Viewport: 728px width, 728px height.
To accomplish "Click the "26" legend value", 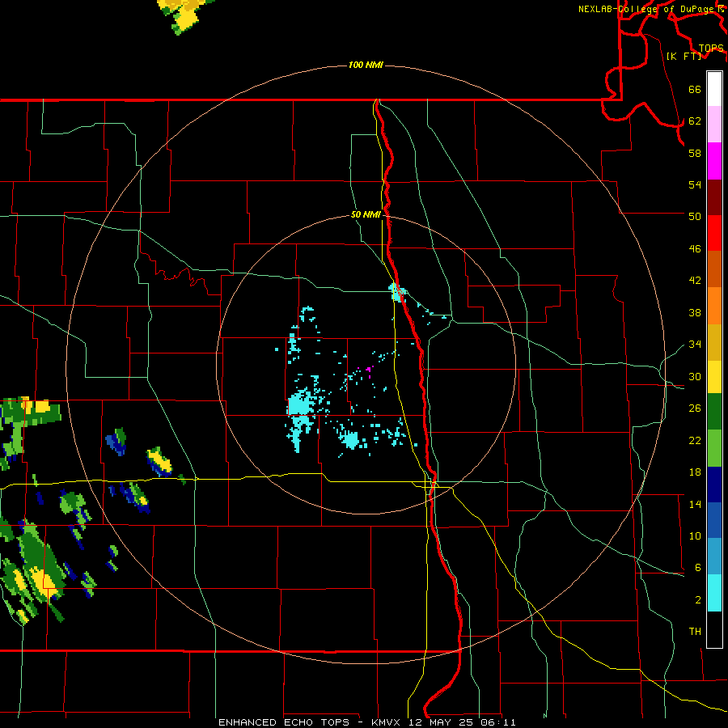I will [x=695, y=408].
